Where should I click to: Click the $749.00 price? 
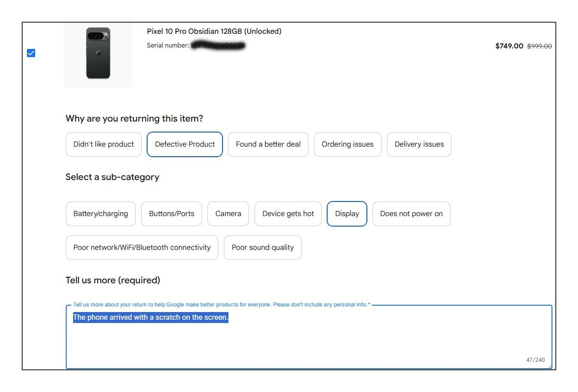point(509,46)
